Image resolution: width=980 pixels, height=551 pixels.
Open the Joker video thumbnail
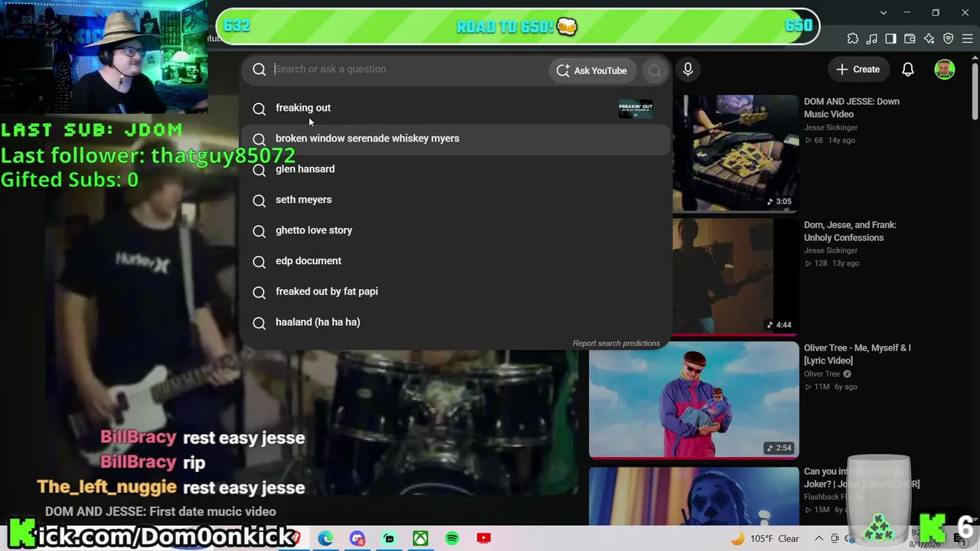(x=694, y=496)
